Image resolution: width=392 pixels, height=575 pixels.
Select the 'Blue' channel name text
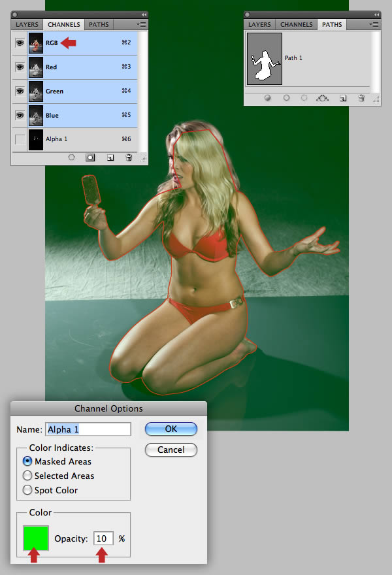(52, 116)
